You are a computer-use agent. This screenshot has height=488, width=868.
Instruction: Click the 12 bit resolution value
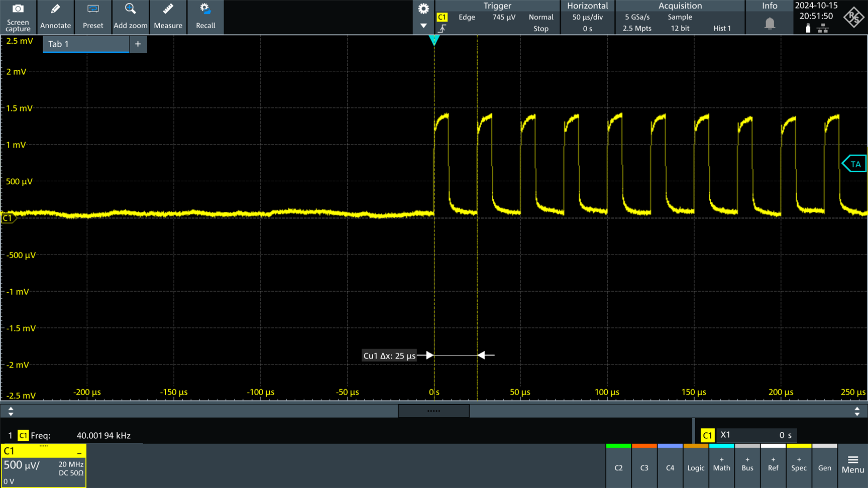(680, 29)
